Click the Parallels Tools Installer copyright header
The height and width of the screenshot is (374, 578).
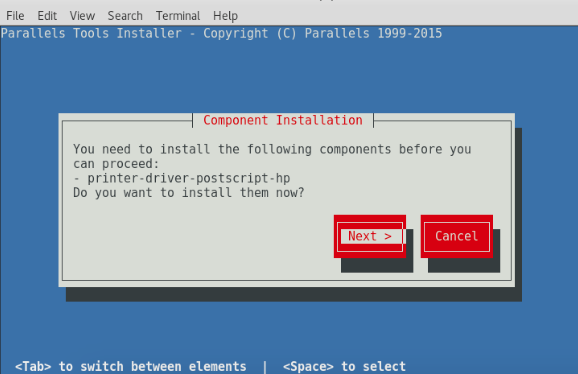(x=221, y=34)
